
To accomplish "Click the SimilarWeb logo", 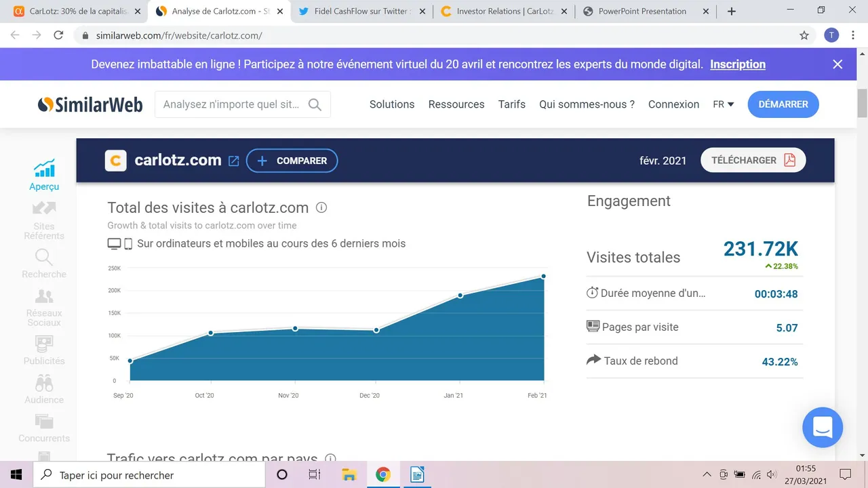I will point(90,104).
